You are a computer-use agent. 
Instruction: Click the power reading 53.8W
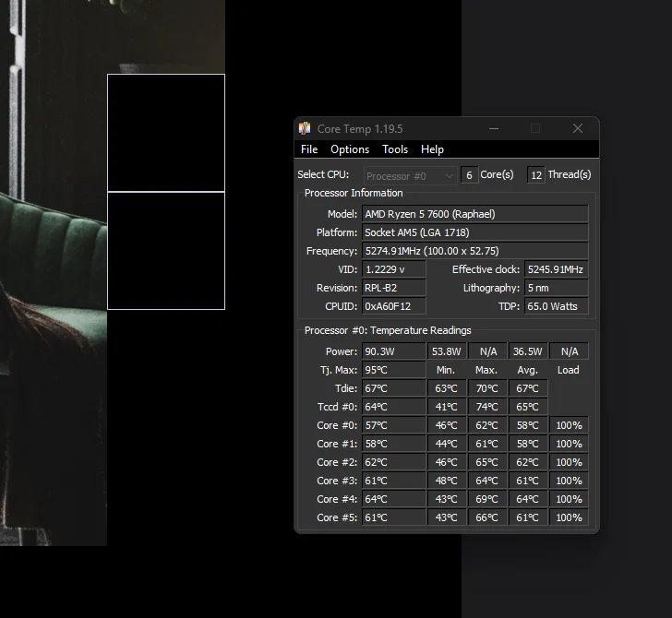pyautogui.click(x=447, y=351)
